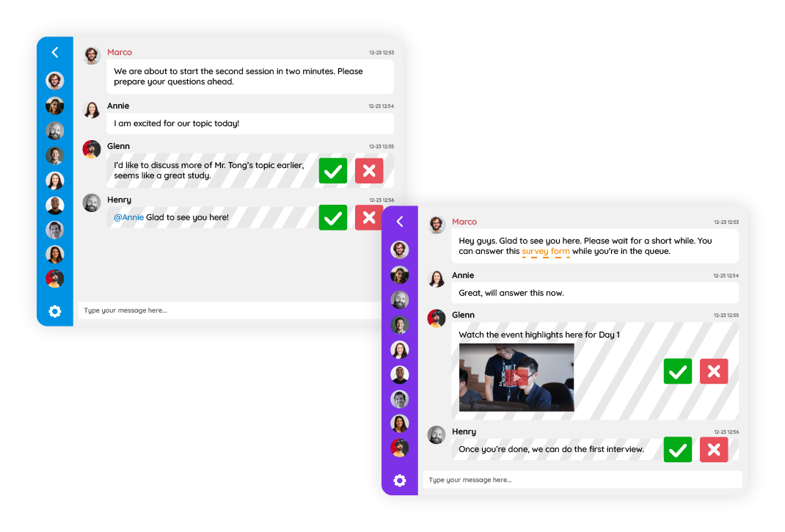The height and width of the screenshot is (532, 785).
Task: Reject Henry's '@Annie Glad to see you' message
Action: point(368,217)
